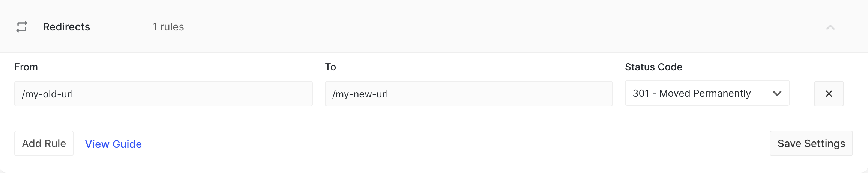Select the "301 - Moved Permanently" text
This screenshot has height=173, width=868.
[692, 93]
